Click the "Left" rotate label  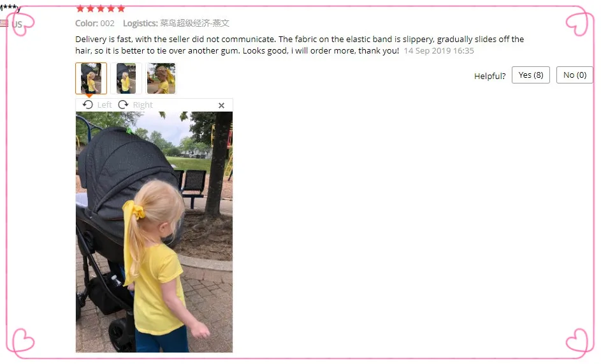pos(105,105)
